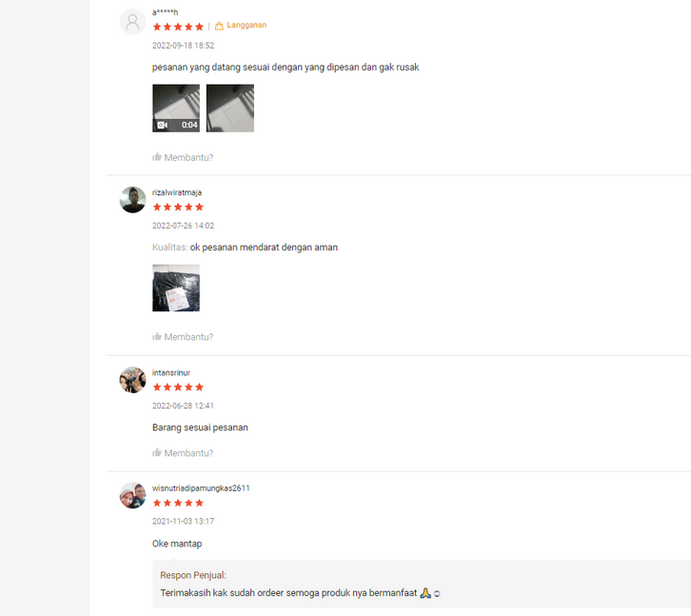Open the black package photo from rizalwiratmaja
The width and height of the screenshot is (691, 616).
(176, 288)
